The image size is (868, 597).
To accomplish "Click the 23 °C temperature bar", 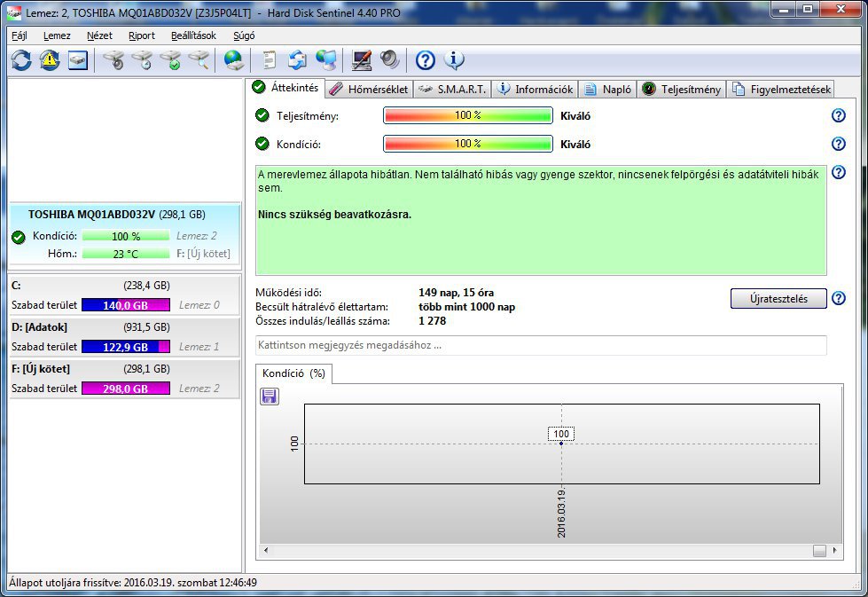I will click(x=126, y=254).
